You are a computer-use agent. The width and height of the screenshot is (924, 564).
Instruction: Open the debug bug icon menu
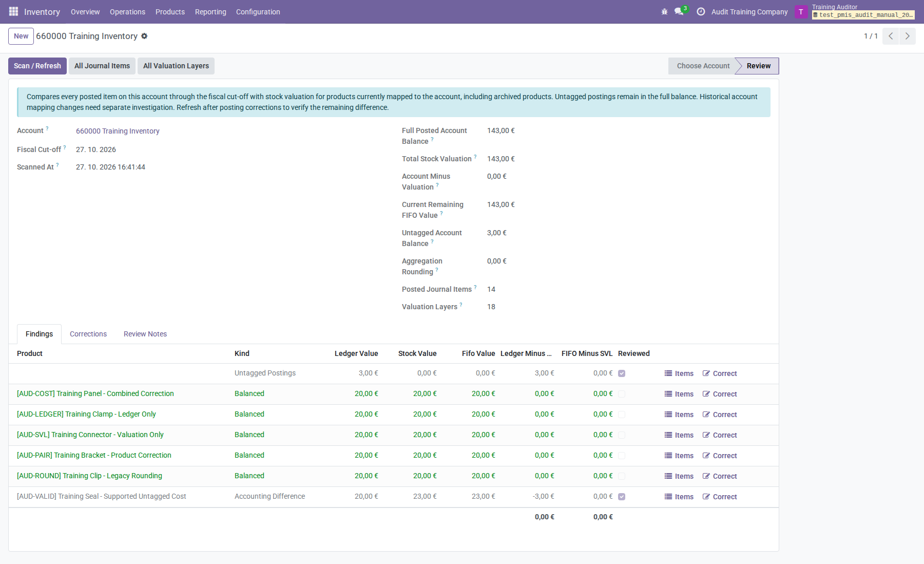(x=664, y=11)
